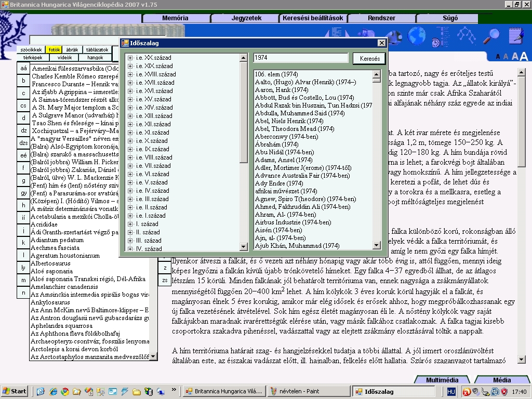The image size is (532, 399).
Task: Select Ady Endre (1974) in results
Action: click(x=279, y=183)
